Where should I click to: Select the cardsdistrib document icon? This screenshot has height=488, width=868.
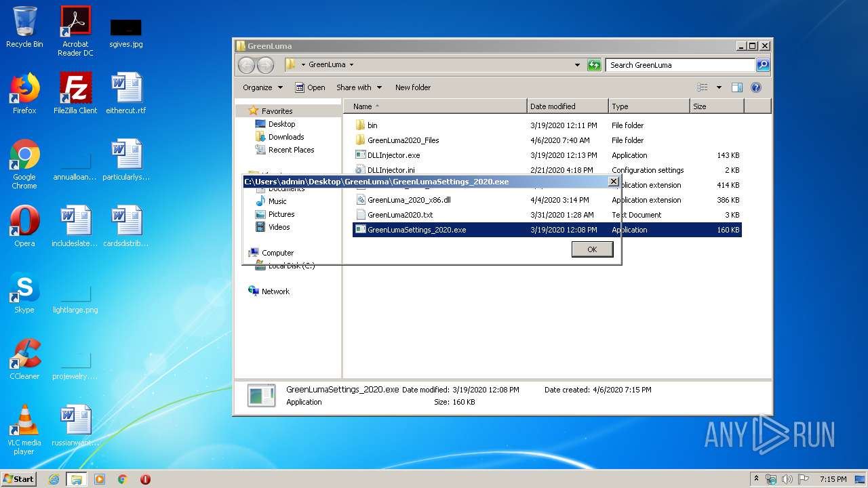[x=126, y=226]
